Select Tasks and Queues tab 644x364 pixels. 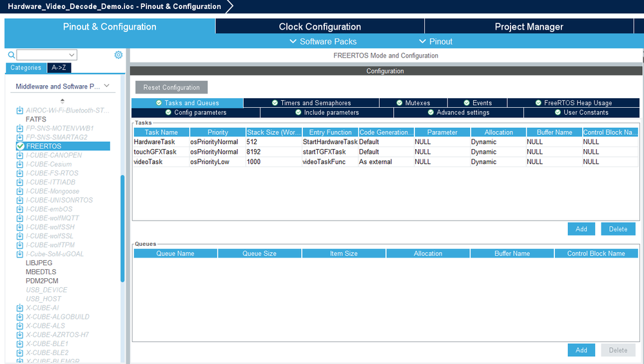188,103
